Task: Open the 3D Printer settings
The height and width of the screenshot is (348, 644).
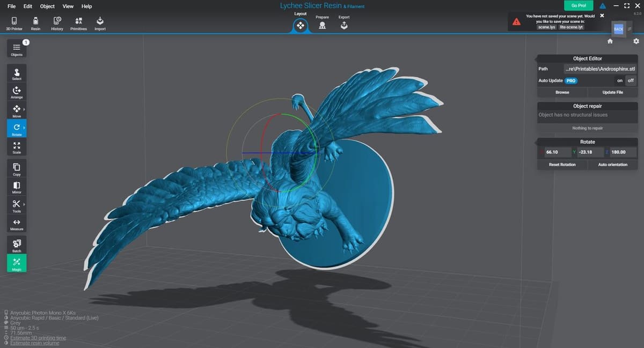Action: click(14, 24)
